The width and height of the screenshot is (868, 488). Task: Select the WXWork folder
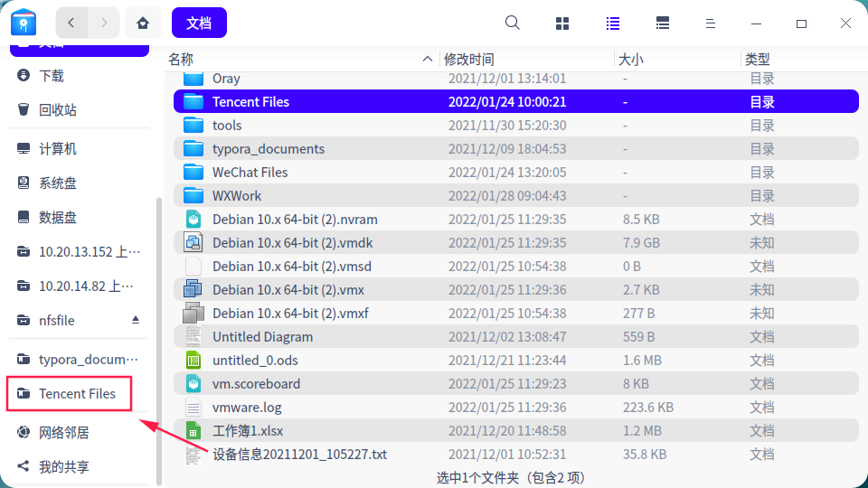click(x=516, y=196)
